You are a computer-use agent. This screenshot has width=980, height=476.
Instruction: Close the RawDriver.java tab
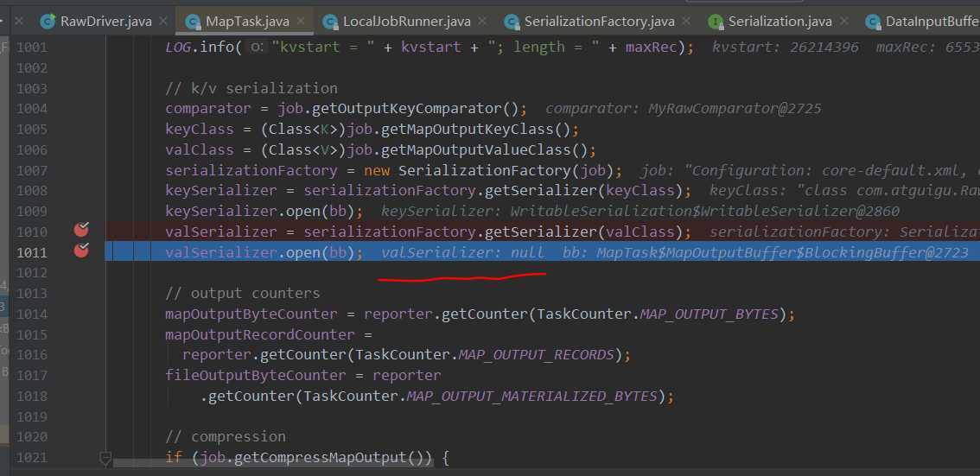(x=163, y=22)
